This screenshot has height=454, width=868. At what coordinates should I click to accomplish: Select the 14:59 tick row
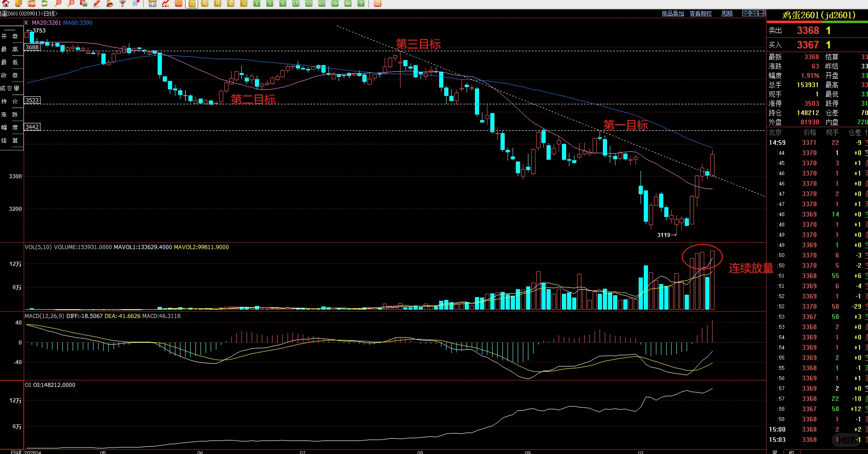[817, 143]
